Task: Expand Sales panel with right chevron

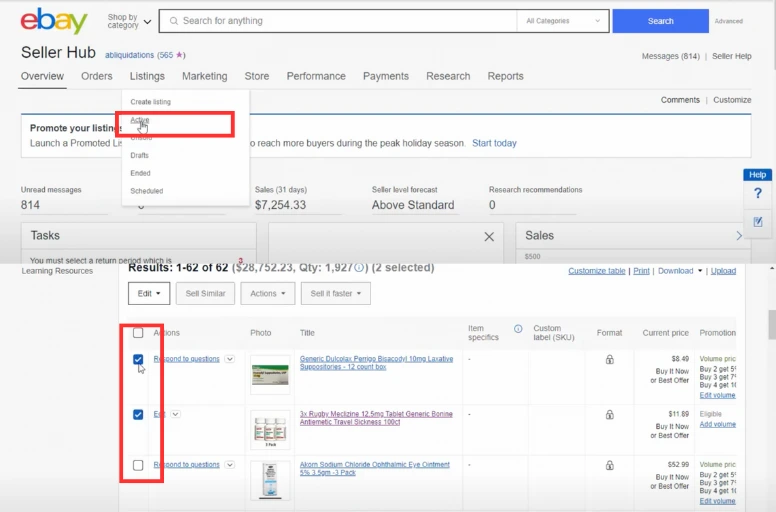Action: [739, 236]
